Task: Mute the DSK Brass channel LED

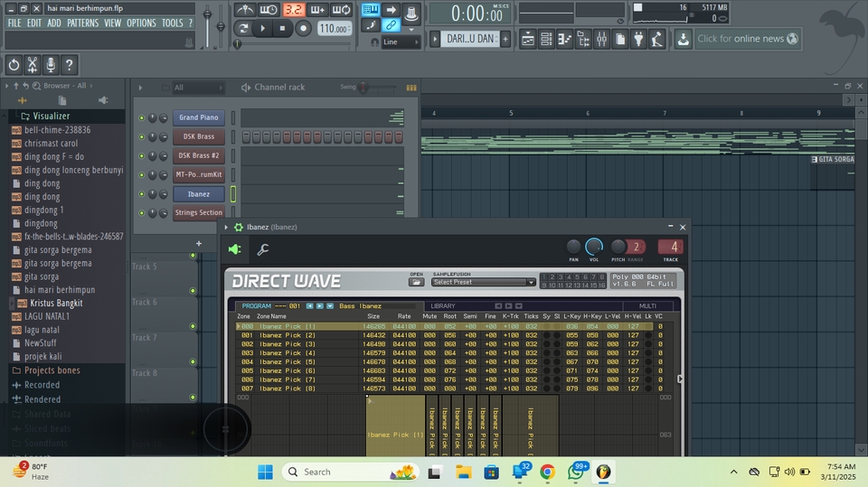Action: click(x=142, y=136)
